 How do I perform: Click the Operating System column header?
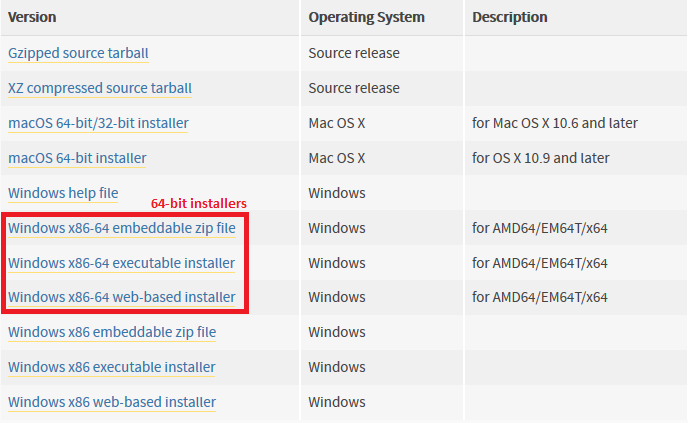click(366, 18)
